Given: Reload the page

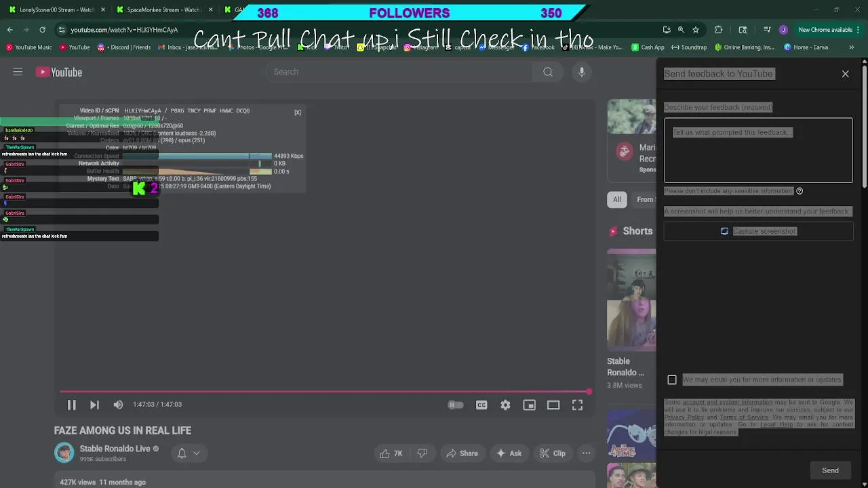Looking at the screenshot, I should [x=42, y=30].
